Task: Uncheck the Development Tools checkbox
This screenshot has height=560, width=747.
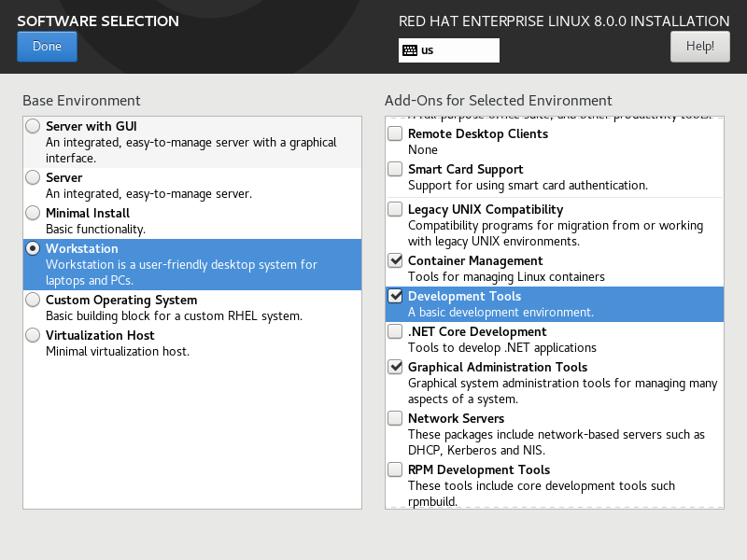Action: 396,296
